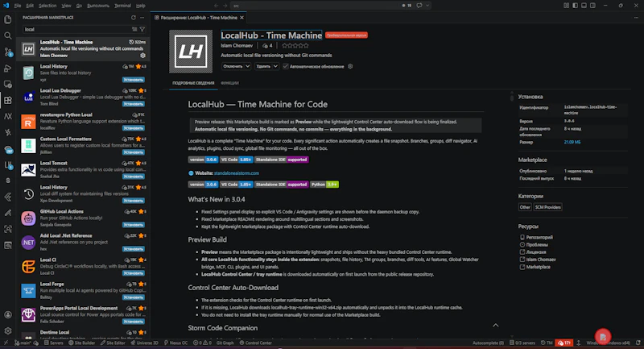Screen dimensions: 644x349
Task: Close the LocalHub extension editor tab
Action: coord(242,18)
